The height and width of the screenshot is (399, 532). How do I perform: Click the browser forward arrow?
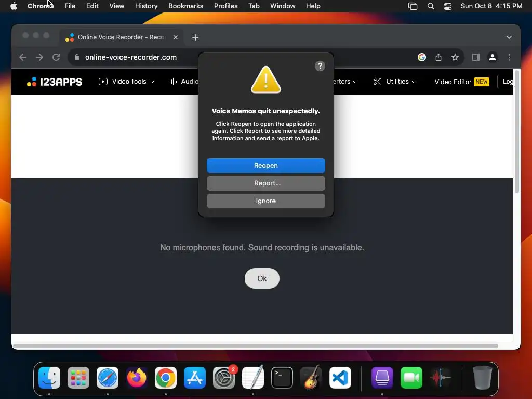[39, 57]
